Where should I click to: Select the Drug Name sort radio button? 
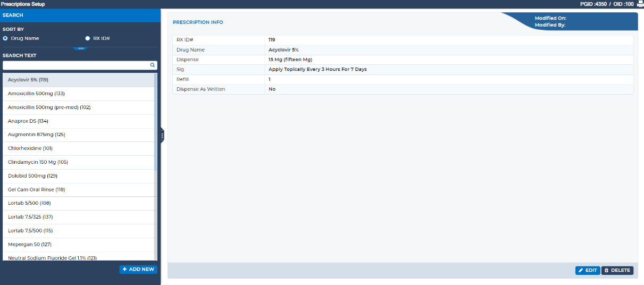click(5, 38)
